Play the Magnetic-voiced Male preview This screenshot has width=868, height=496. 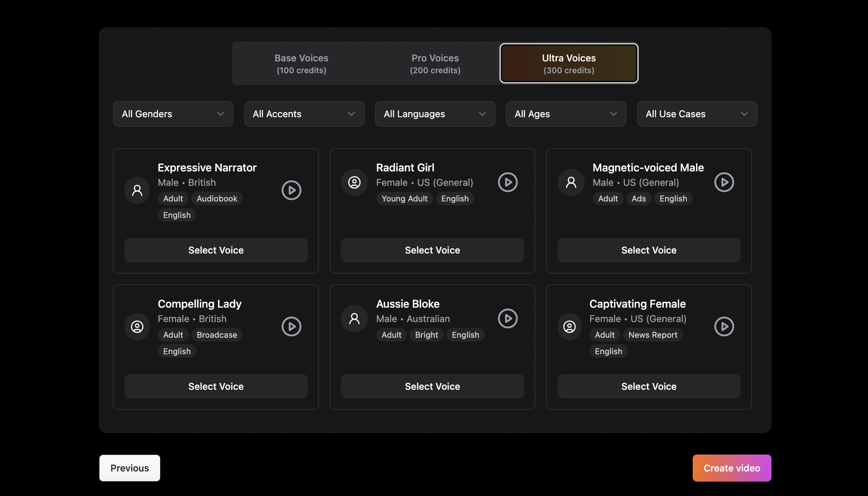(x=724, y=182)
